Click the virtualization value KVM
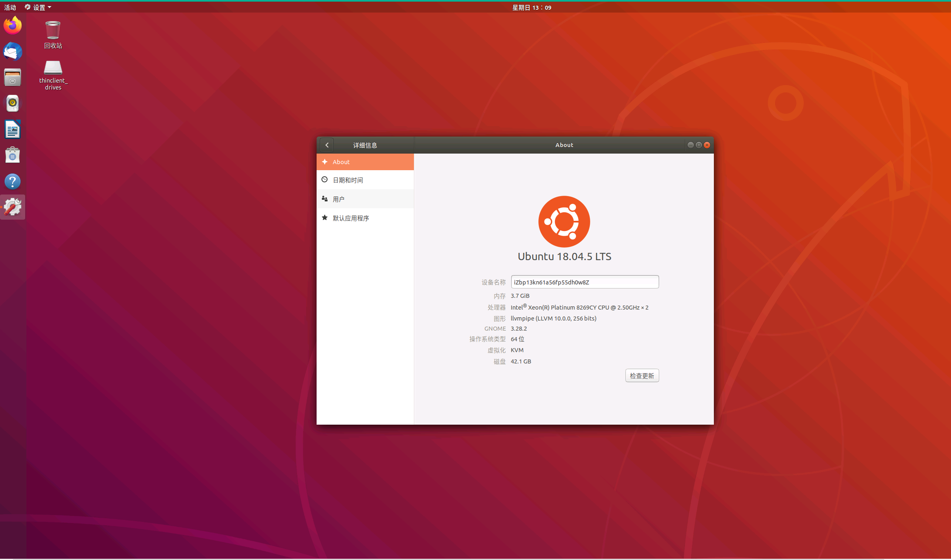Image resolution: width=951 pixels, height=560 pixels. 517,350
